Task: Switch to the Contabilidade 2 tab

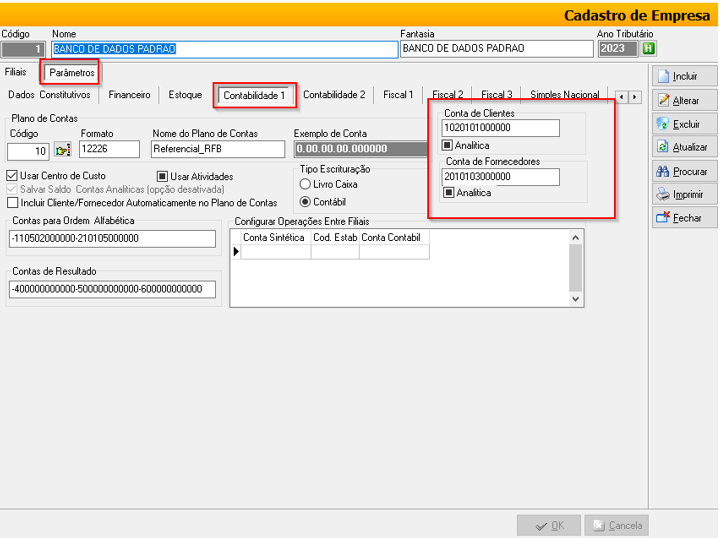Action: (334, 95)
